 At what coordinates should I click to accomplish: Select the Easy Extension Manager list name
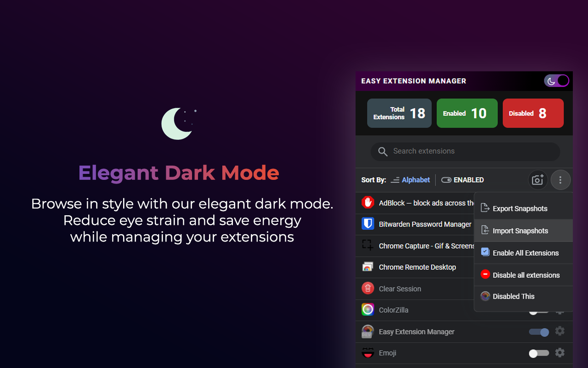pyautogui.click(x=416, y=332)
